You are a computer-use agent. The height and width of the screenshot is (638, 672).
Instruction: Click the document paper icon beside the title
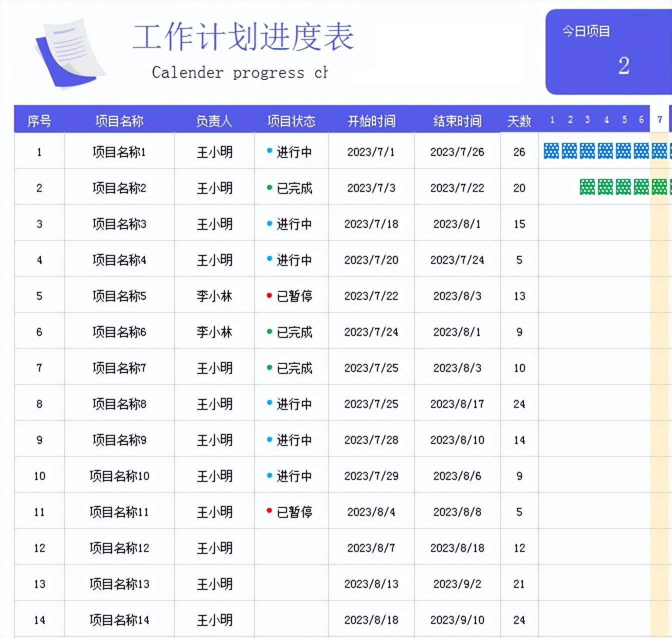70,54
